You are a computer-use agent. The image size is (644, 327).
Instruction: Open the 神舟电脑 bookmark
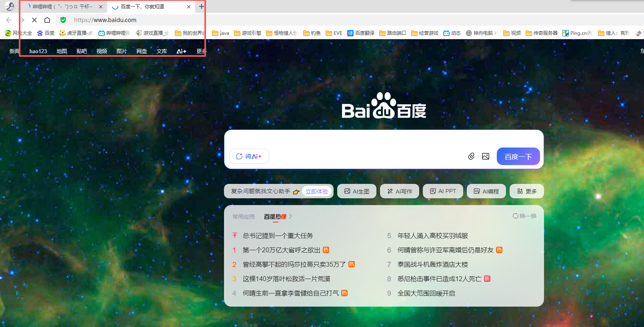click(482, 33)
